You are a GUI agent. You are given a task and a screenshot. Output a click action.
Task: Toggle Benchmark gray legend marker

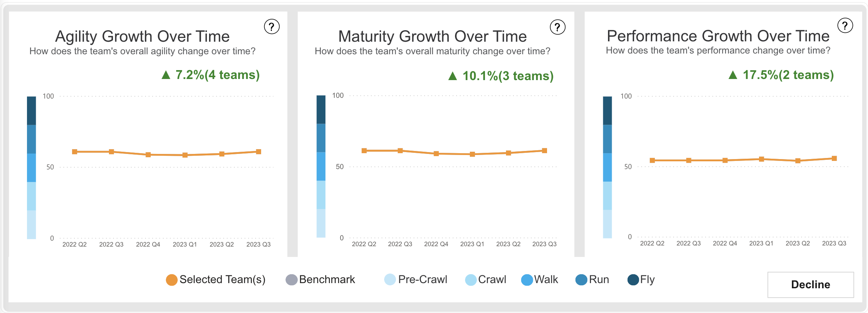[291, 280]
